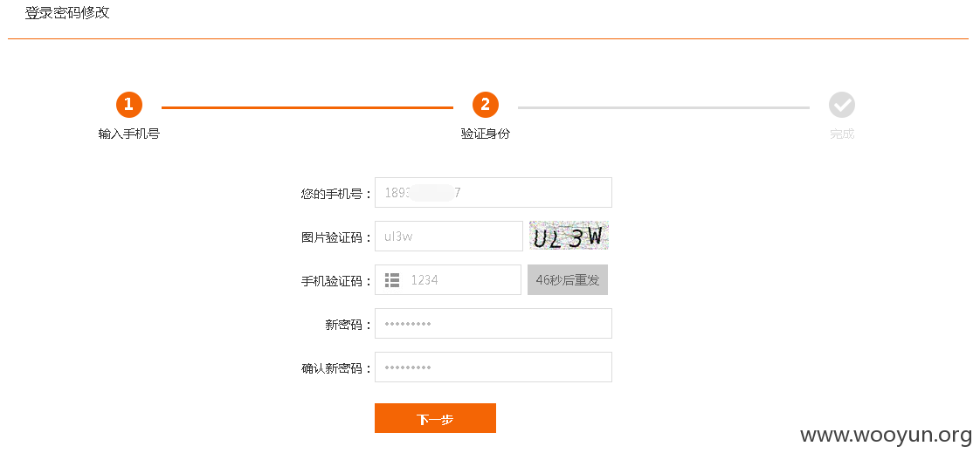This screenshot has width=980, height=460.
Task: Select the 输入手机号 step label
Action: [x=128, y=134]
